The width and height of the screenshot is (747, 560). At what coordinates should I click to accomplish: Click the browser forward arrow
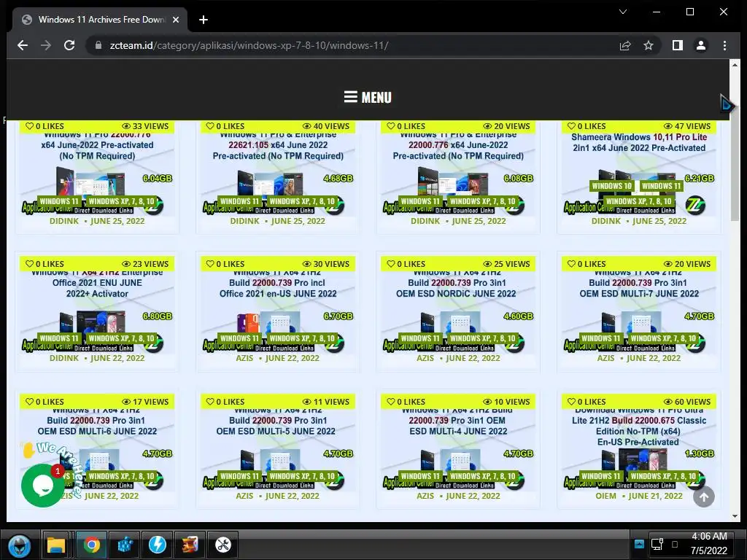click(46, 45)
